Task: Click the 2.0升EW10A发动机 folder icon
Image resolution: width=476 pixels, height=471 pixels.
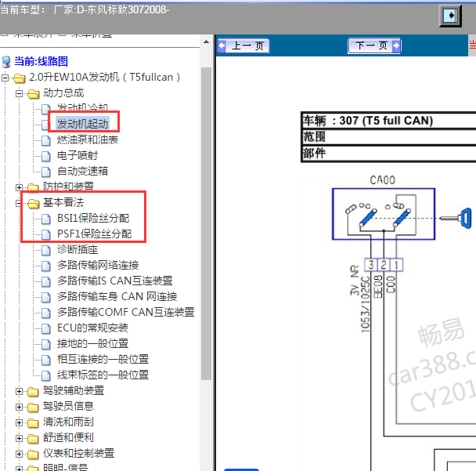Action: point(20,78)
